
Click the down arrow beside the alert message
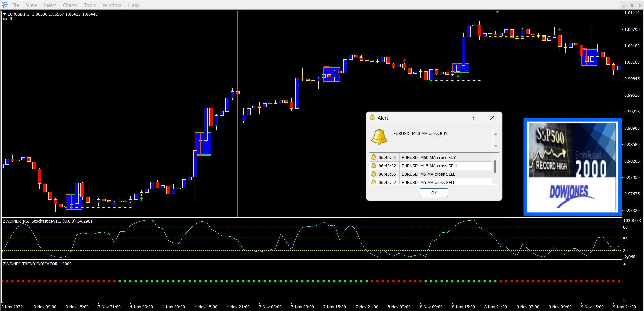click(496, 146)
